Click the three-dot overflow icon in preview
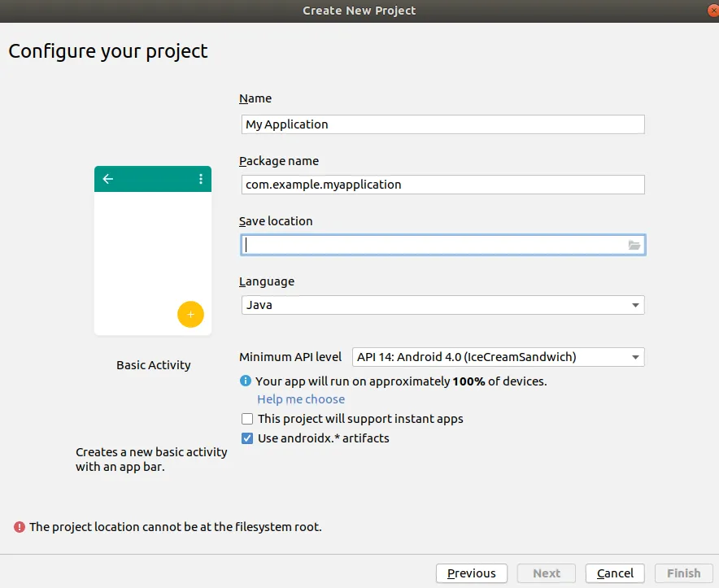This screenshot has height=588, width=719. coord(201,179)
